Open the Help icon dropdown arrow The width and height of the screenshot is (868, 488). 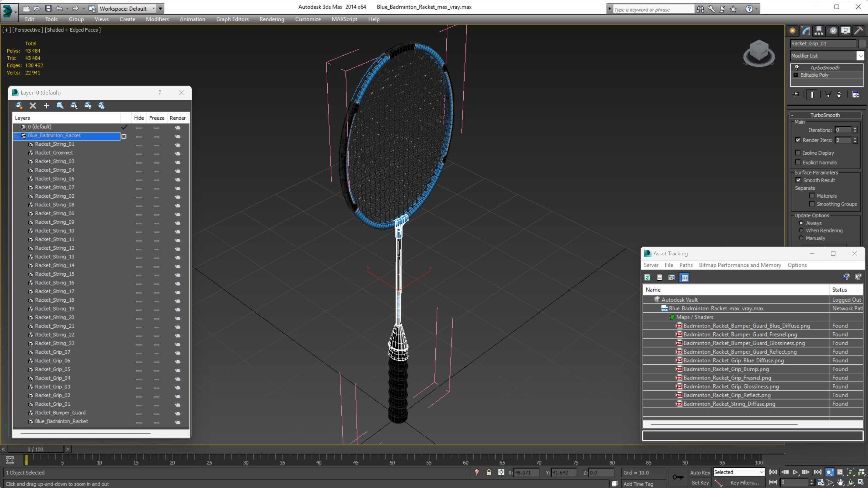point(757,9)
